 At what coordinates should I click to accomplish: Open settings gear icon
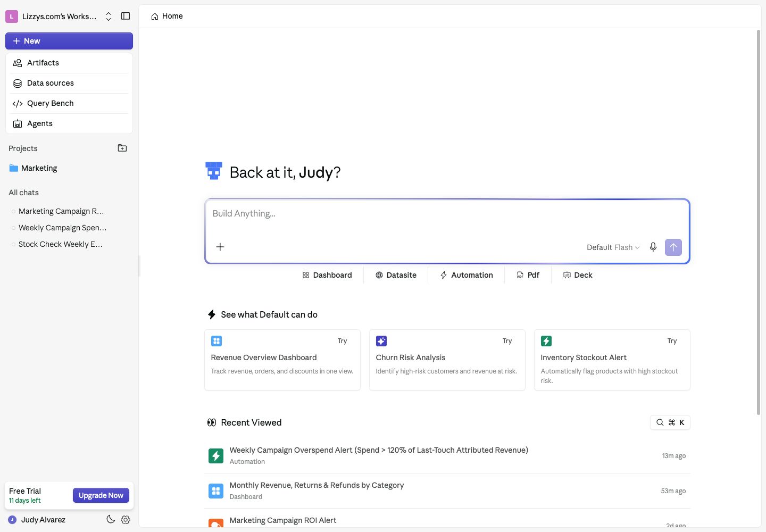coord(126,520)
